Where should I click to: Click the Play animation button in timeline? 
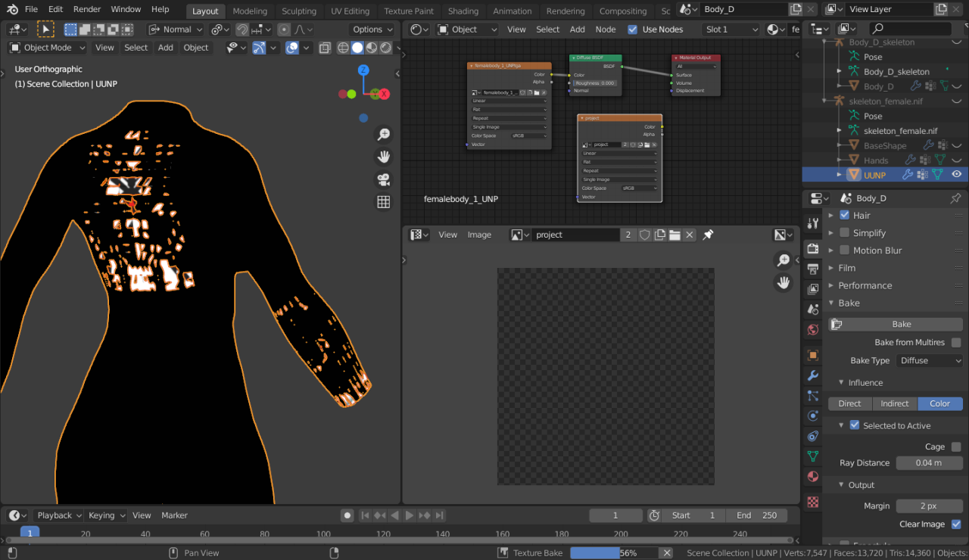click(409, 515)
